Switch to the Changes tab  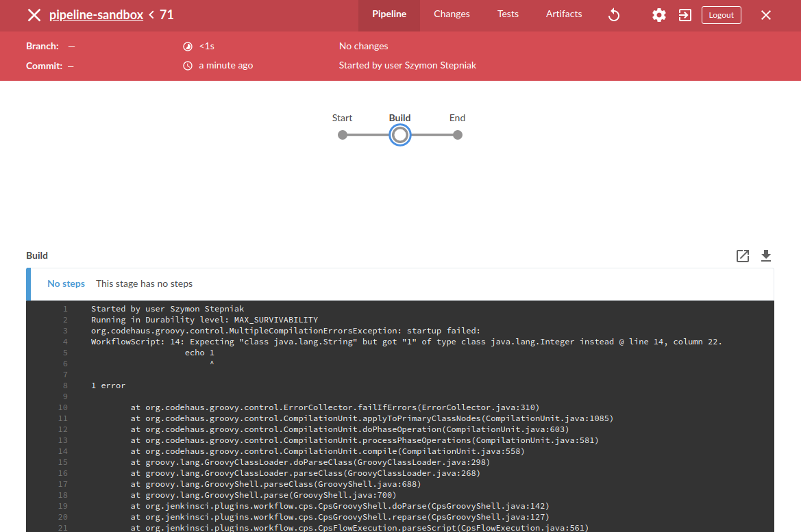point(452,14)
